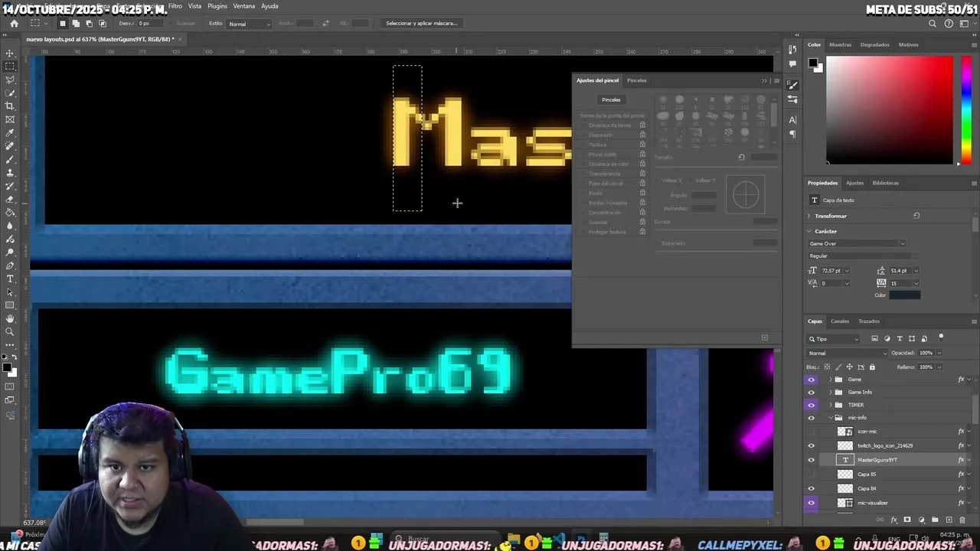Lock all on the selected layer
This screenshot has height=551, width=980.
(872, 367)
